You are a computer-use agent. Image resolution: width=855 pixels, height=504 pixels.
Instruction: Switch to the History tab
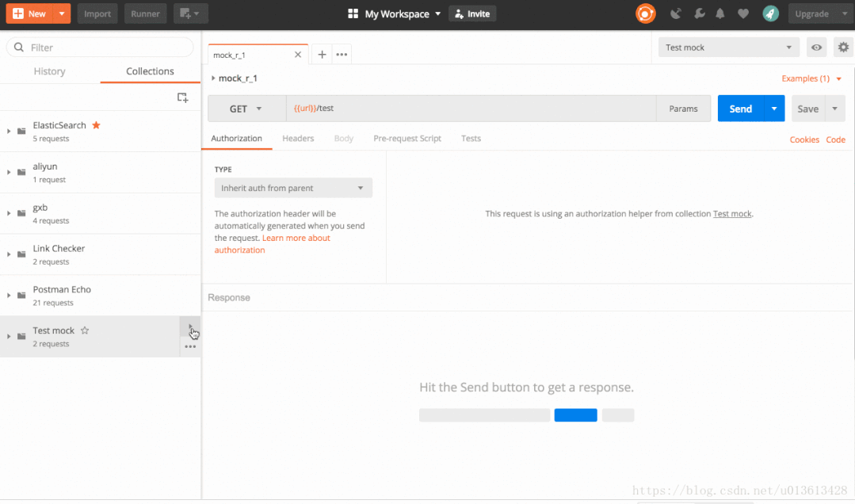tap(50, 71)
